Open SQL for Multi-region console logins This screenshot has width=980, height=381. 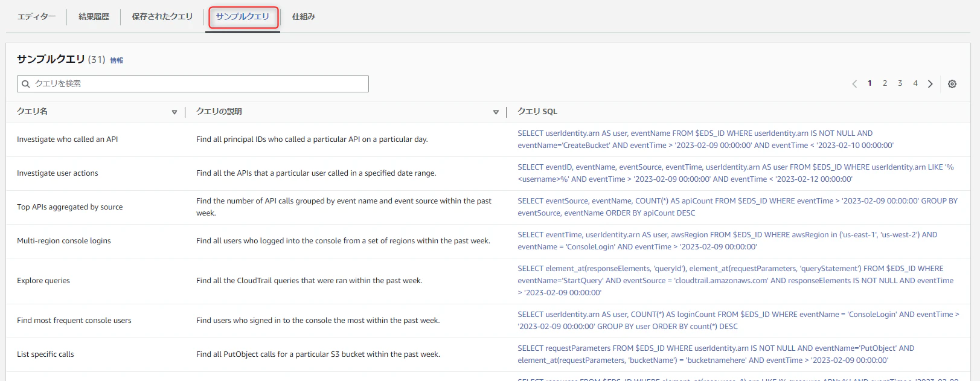pyautogui.click(x=727, y=241)
